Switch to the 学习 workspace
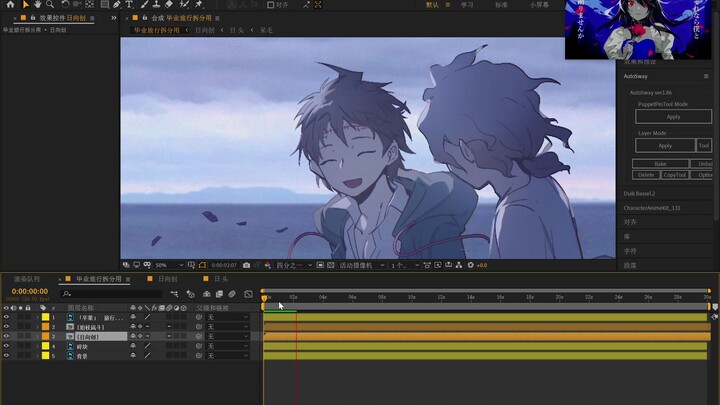The height and width of the screenshot is (405, 720). pyautogui.click(x=467, y=5)
